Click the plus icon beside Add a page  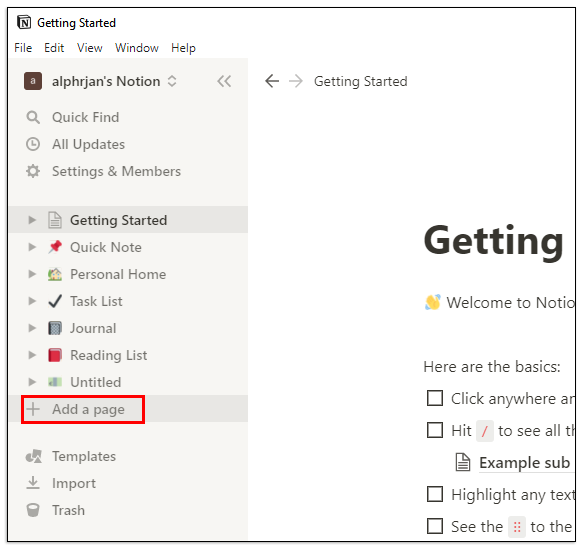point(33,409)
